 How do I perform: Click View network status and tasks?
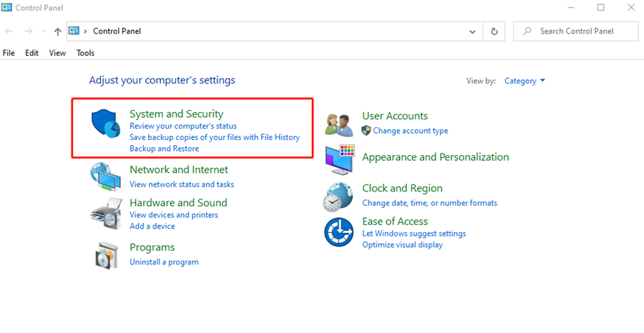pyautogui.click(x=182, y=184)
